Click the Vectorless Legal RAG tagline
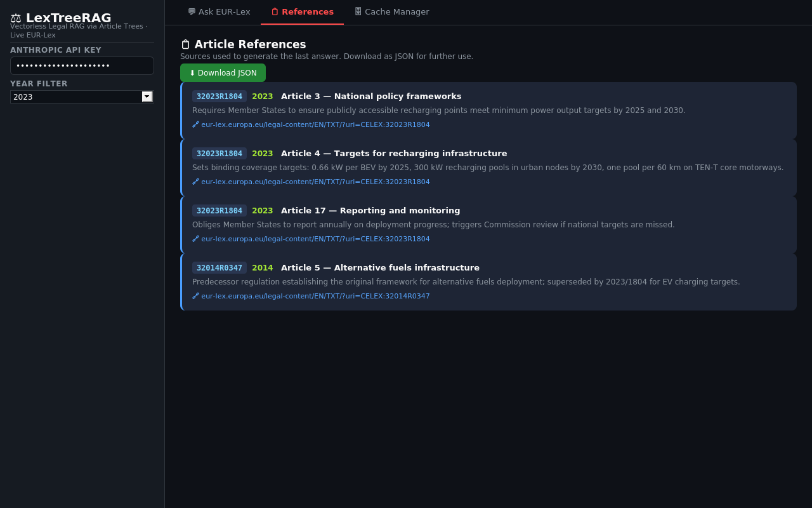Viewport: 812px width, 508px height. pyautogui.click(x=79, y=30)
